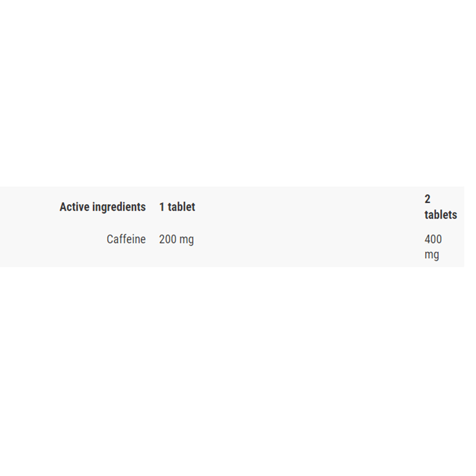Click the digit "1" in "1 tablet"
476x476 pixels.
(162, 207)
